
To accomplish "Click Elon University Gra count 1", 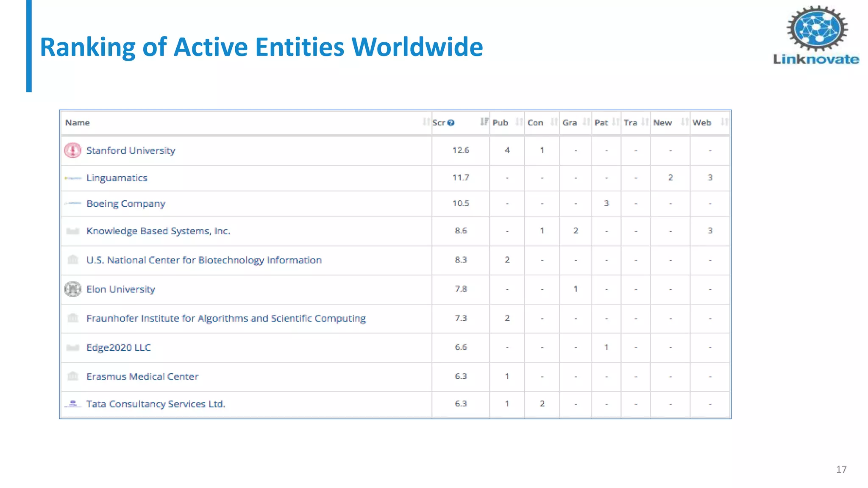I will click(x=576, y=289).
